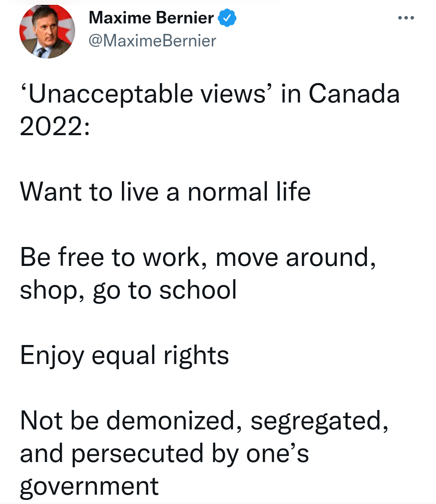Click the display name Maxime Bernier

pyautogui.click(x=151, y=18)
